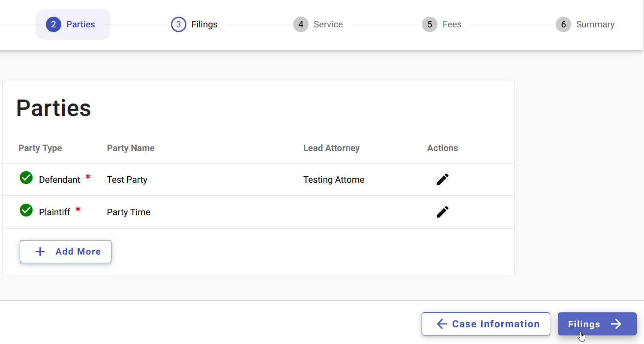Click the left arrow in Case Information button
This screenshot has width=644, height=344.
(442, 324)
